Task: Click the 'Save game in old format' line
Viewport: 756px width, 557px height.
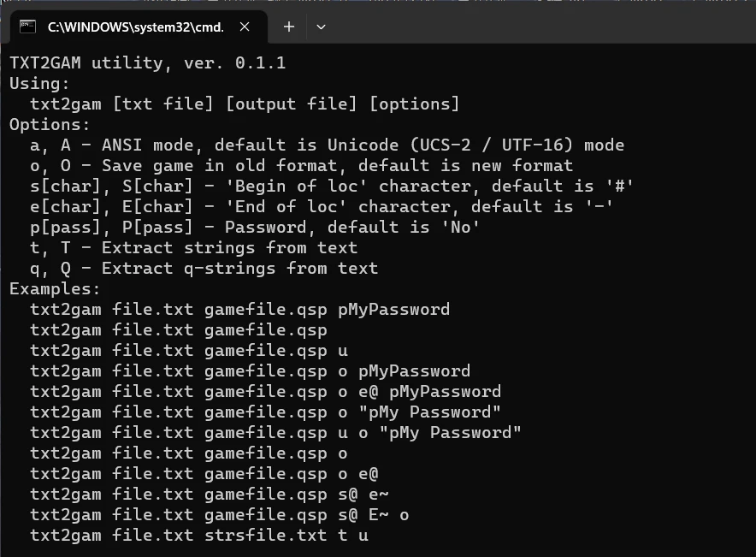Action: coord(301,166)
